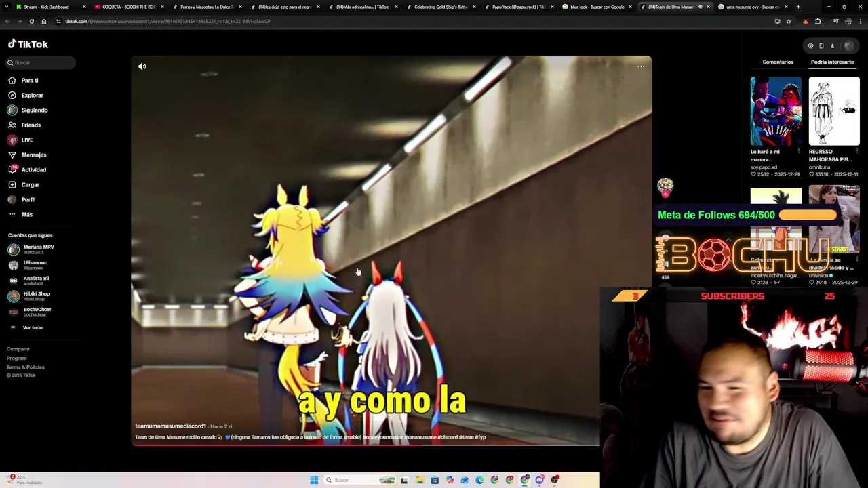Seek on the video progress bar
Image resolution: width=868 pixels, height=488 pixels.
pyautogui.click(x=366, y=445)
